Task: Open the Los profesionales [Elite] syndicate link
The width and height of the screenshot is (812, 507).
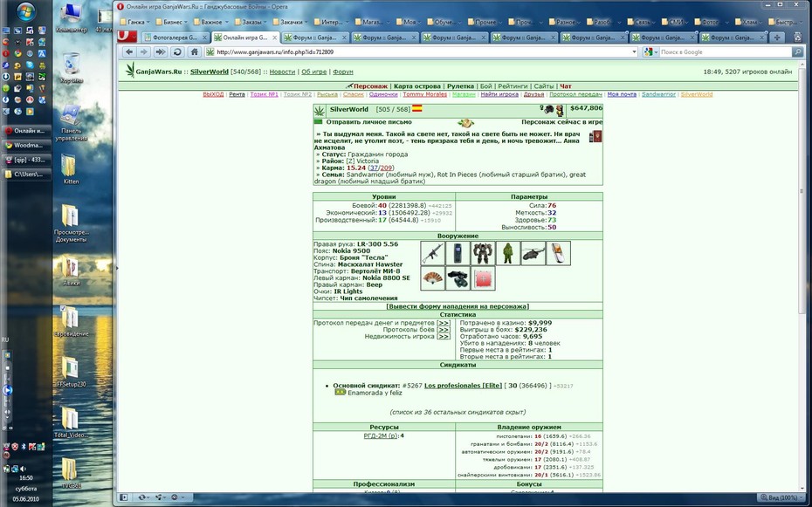Action: click(463, 386)
